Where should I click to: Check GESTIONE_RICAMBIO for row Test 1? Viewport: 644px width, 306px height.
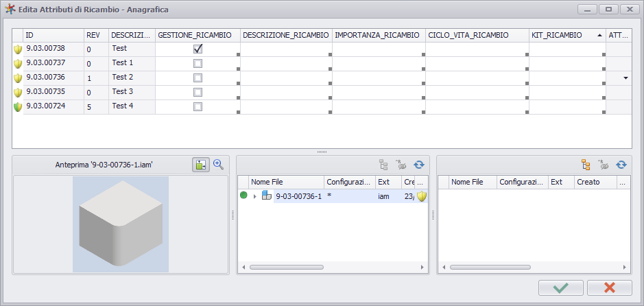[198, 64]
